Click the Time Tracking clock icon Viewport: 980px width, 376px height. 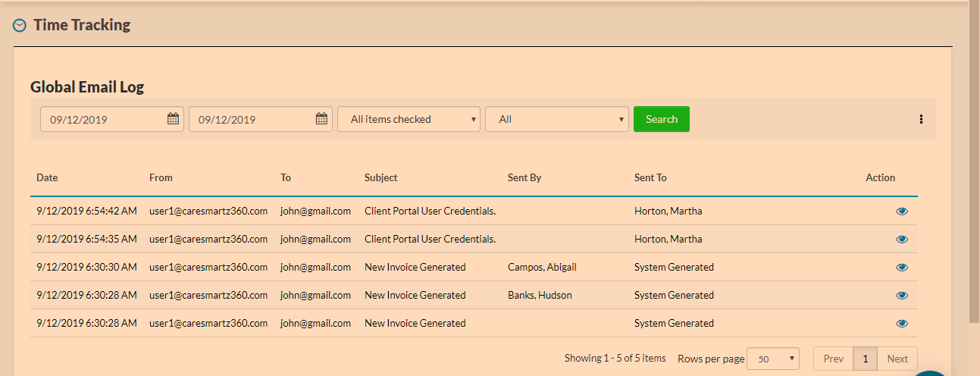click(x=20, y=25)
